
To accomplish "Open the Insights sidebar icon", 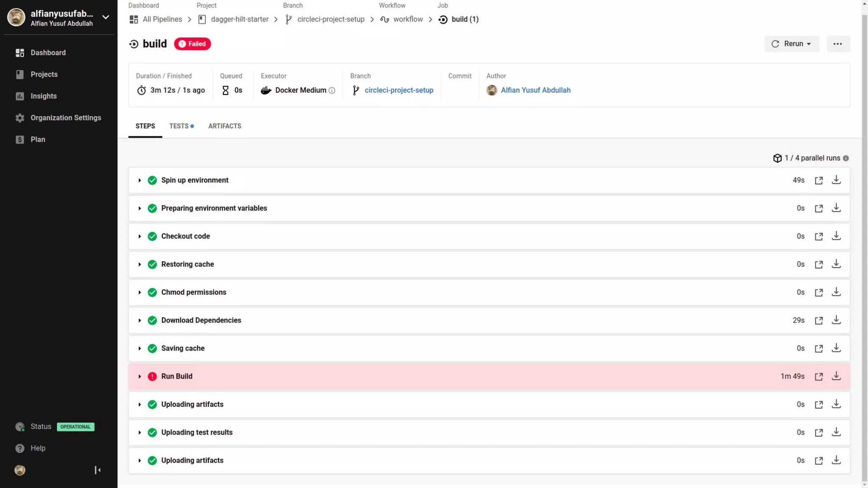I will pos(20,96).
